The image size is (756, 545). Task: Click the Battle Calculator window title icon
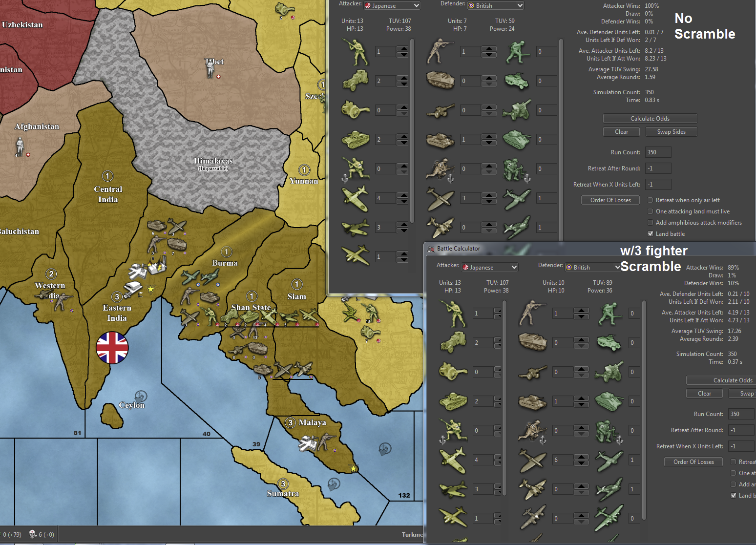(430, 249)
